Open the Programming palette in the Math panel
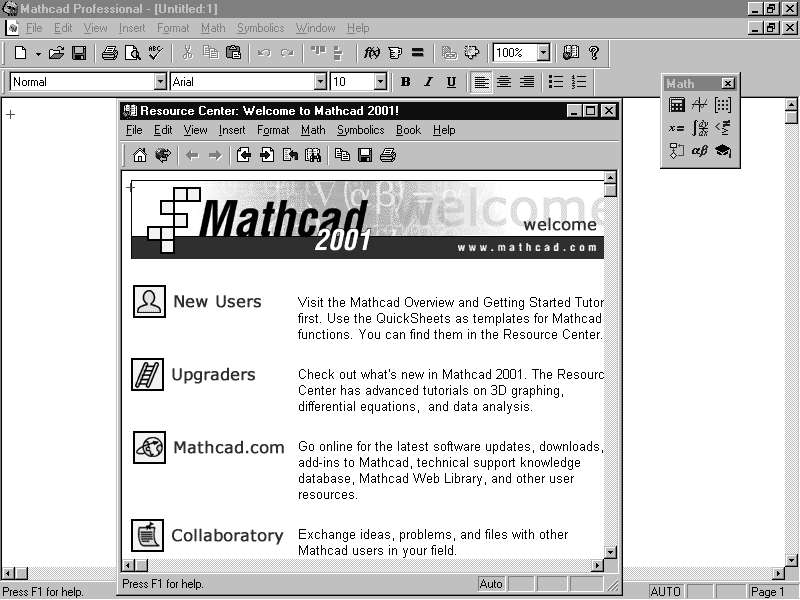The width and height of the screenshot is (800, 600). pos(677,151)
